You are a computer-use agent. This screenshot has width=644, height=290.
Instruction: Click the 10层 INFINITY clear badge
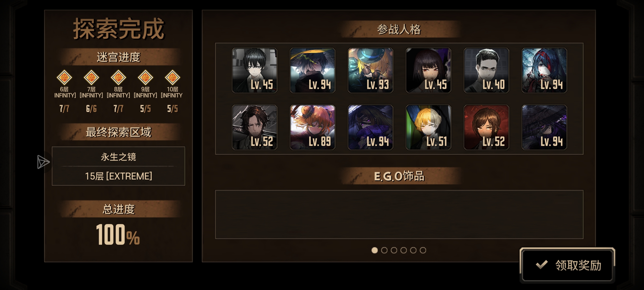pos(172,77)
